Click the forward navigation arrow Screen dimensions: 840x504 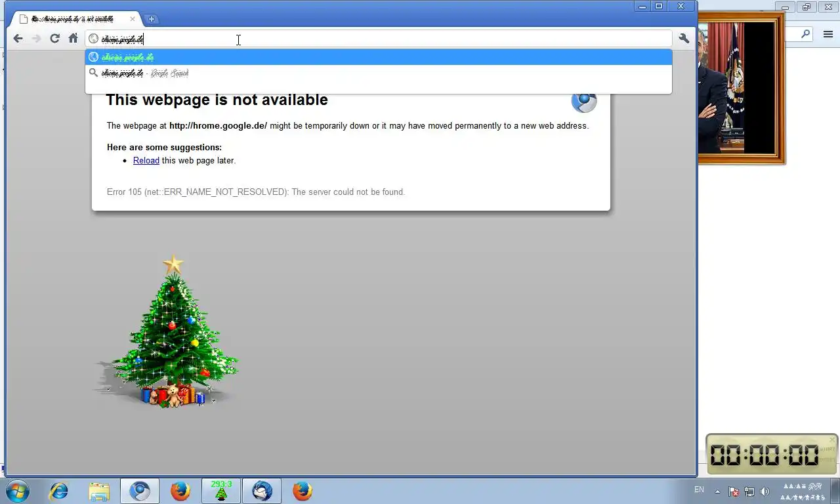[36, 39]
